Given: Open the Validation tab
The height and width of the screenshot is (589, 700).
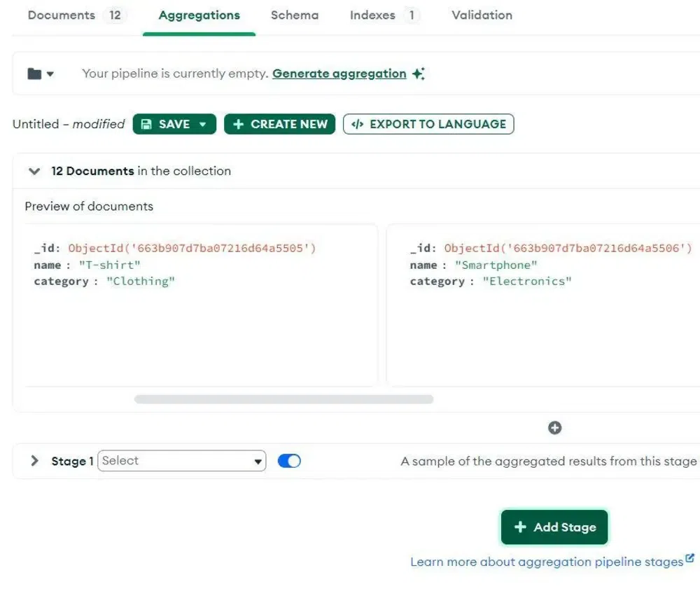Looking at the screenshot, I should (482, 15).
